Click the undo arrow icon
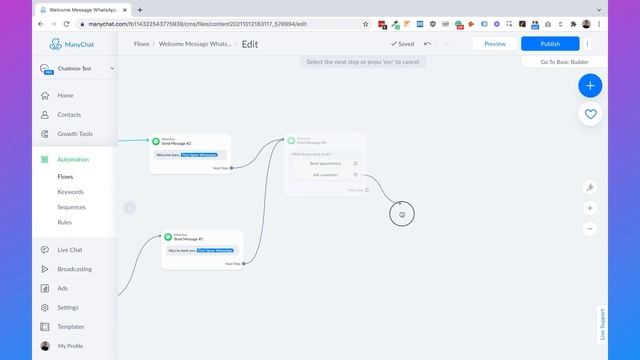Image resolution: width=640 pixels, height=360 pixels. click(x=427, y=44)
